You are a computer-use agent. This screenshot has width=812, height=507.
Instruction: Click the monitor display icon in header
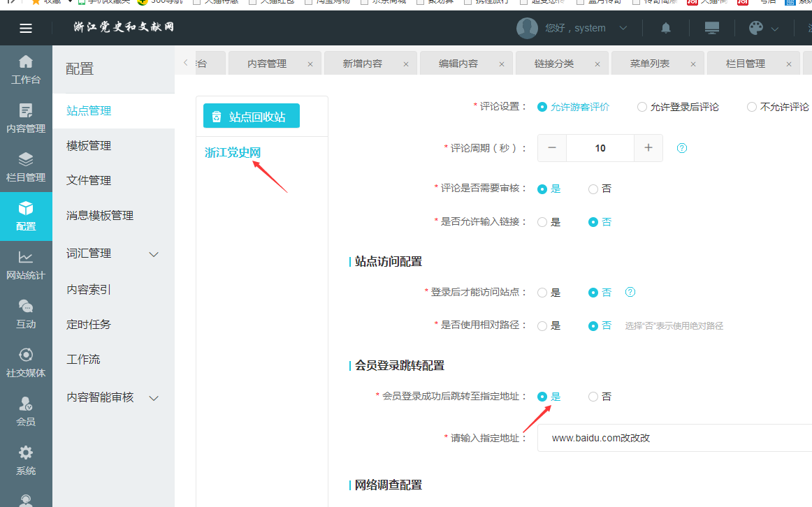[x=711, y=28]
